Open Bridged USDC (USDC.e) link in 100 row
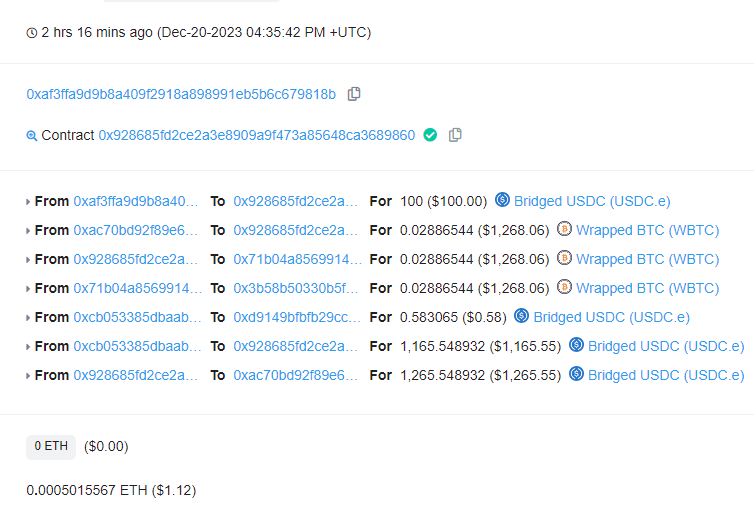754x519 pixels. (x=592, y=201)
